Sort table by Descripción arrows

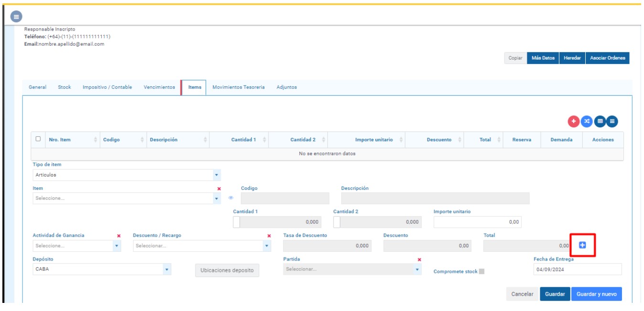click(205, 140)
